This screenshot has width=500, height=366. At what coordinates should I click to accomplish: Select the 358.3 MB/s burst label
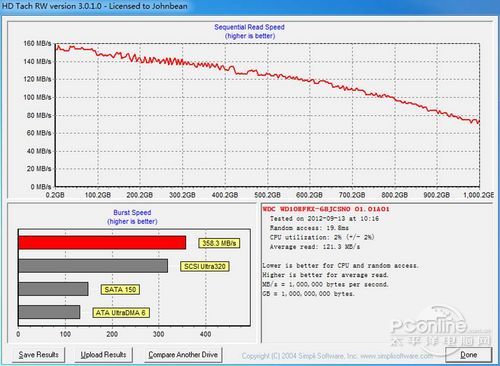coord(219,243)
